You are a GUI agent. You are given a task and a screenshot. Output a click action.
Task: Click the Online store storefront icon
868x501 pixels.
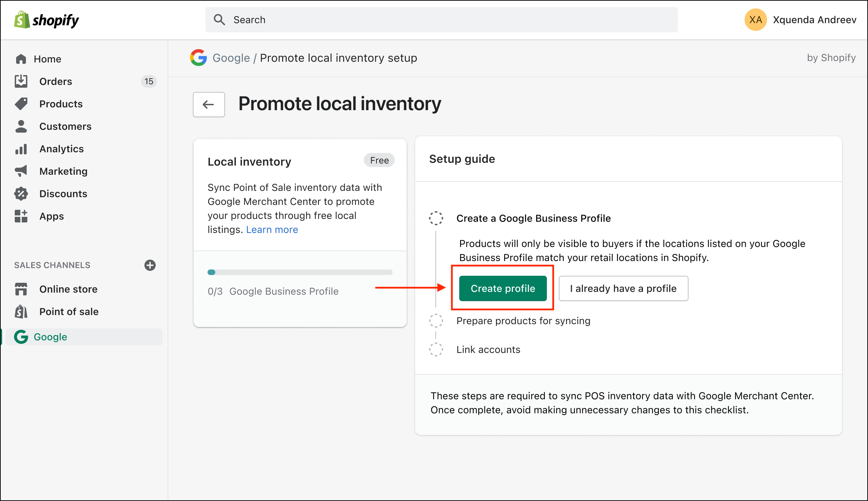pyautogui.click(x=21, y=289)
